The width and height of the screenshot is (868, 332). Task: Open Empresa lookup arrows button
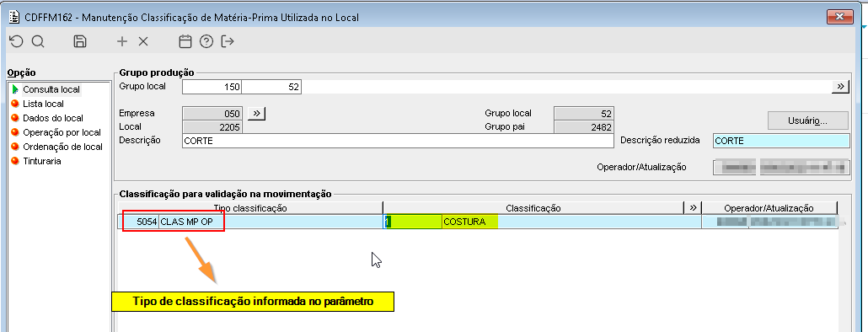tap(256, 114)
